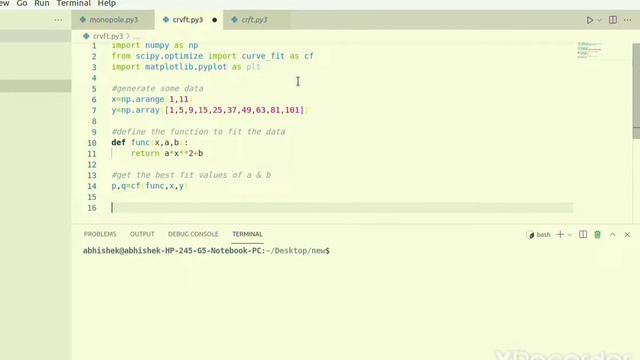640x360 pixels.
Task: Expand the run button dropdown arrow
Action: coord(599,20)
